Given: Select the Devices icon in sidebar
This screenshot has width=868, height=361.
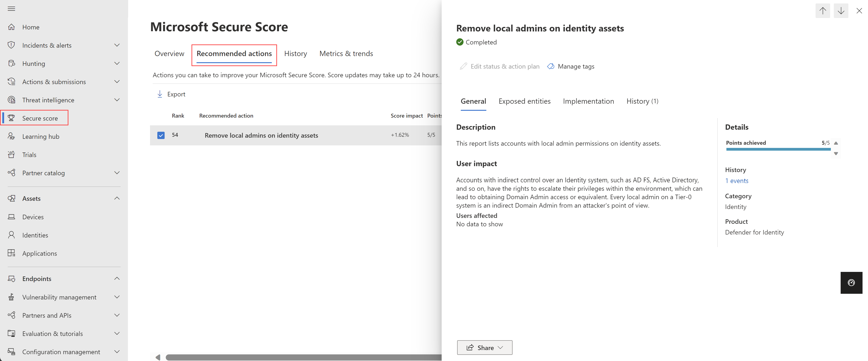Looking at the screenshot, I should (11, 217).
